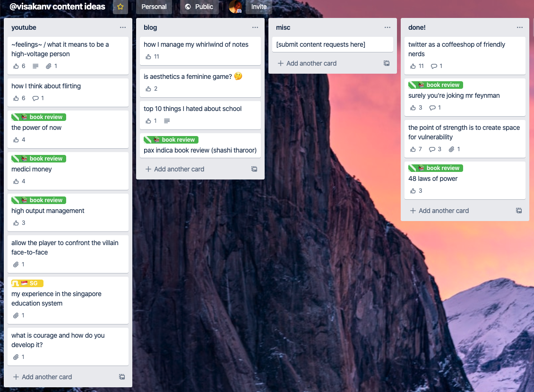Open the youtube list actions menu

(x=122, y=27)
